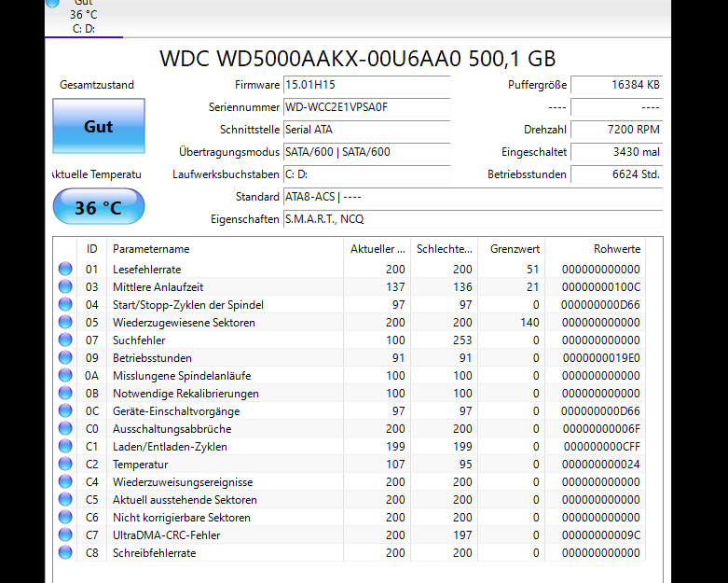Click the disk title WDC WD5000AAKX-00U6AA0

point(358,59)
